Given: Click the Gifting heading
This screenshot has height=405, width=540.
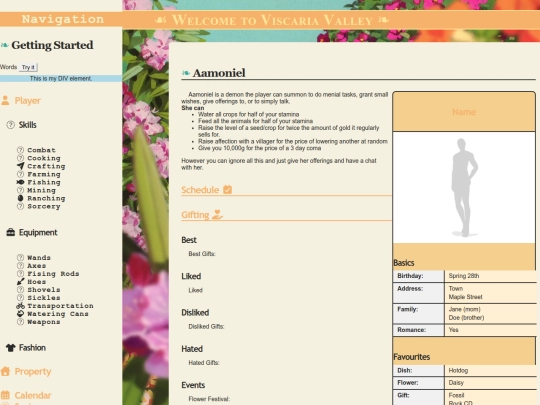Looking at the screenshot, I should pos(195,215).
